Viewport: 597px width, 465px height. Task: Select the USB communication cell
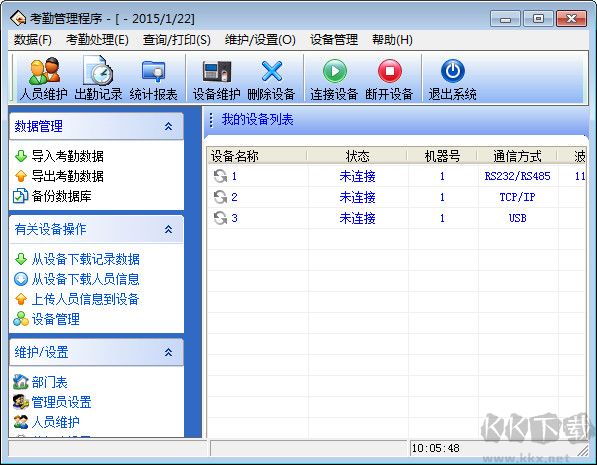tap(517, 218)
